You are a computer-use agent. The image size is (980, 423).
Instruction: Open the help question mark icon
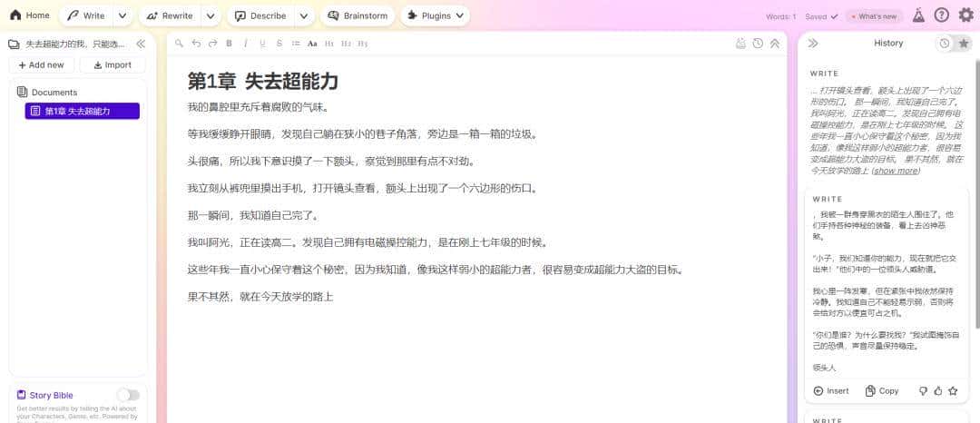pyautogui.click(x=941, y=15)
